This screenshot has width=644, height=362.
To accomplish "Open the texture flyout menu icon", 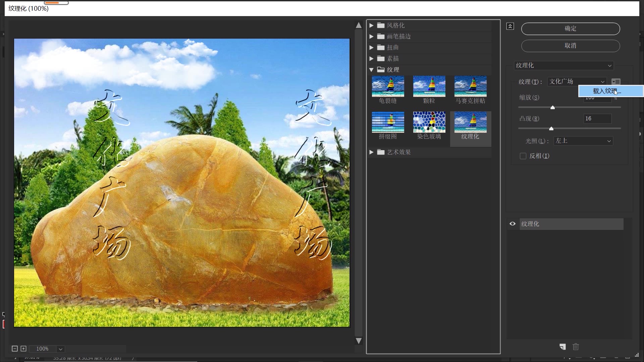I will [616, 81].
